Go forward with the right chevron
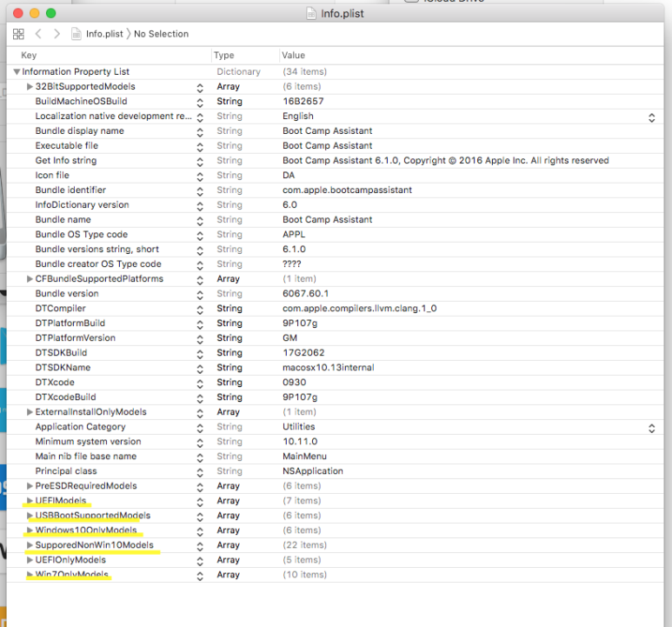 coord(57,34)
